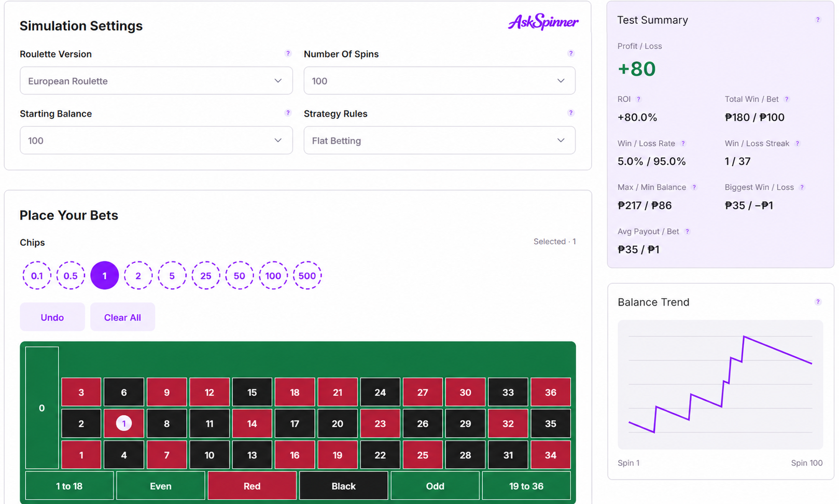839x504 pixels.
Task: Place a bet on Even
Action: point(161,486)
